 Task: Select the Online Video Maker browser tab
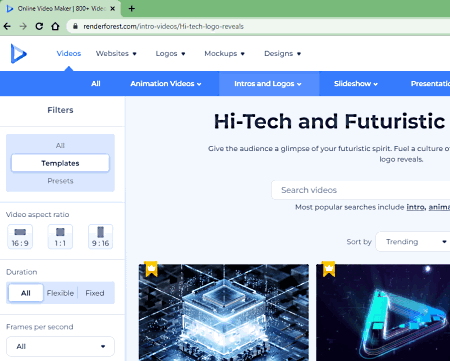coord(61,9)
